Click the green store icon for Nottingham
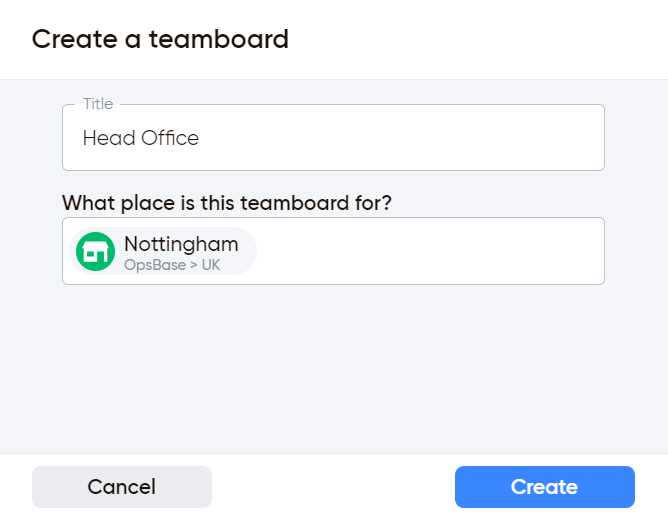Viewport: 668px width, 529px height. [95, 251]
